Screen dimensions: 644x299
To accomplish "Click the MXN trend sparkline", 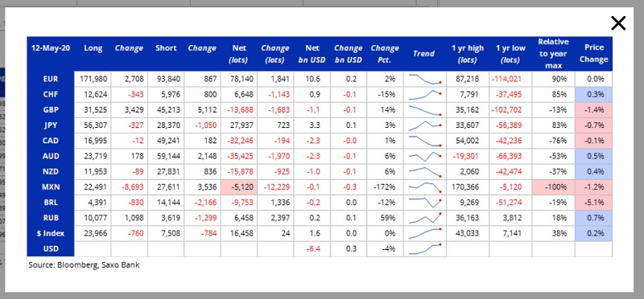I will tap(425, 187).
